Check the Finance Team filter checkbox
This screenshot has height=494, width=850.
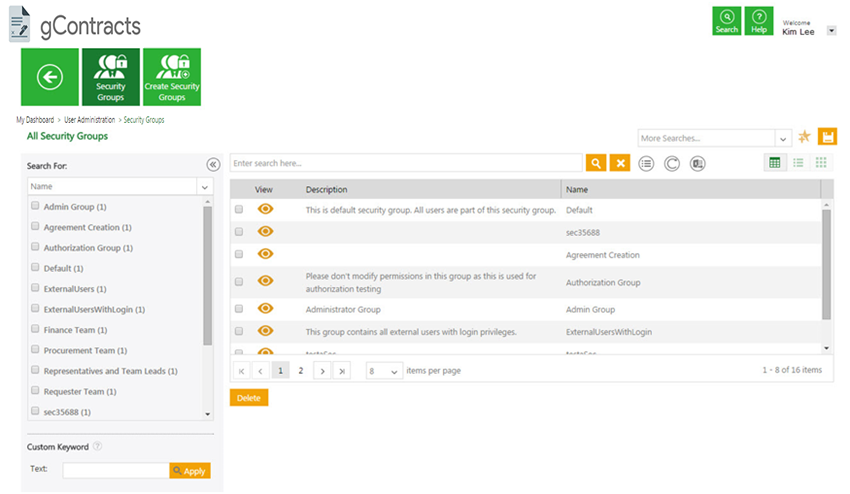(x=35, y=329)
